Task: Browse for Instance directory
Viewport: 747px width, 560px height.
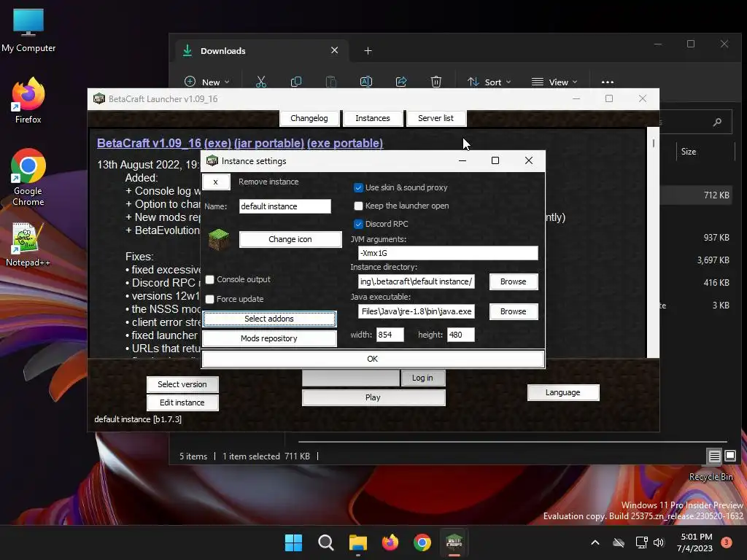Action: 513,281
